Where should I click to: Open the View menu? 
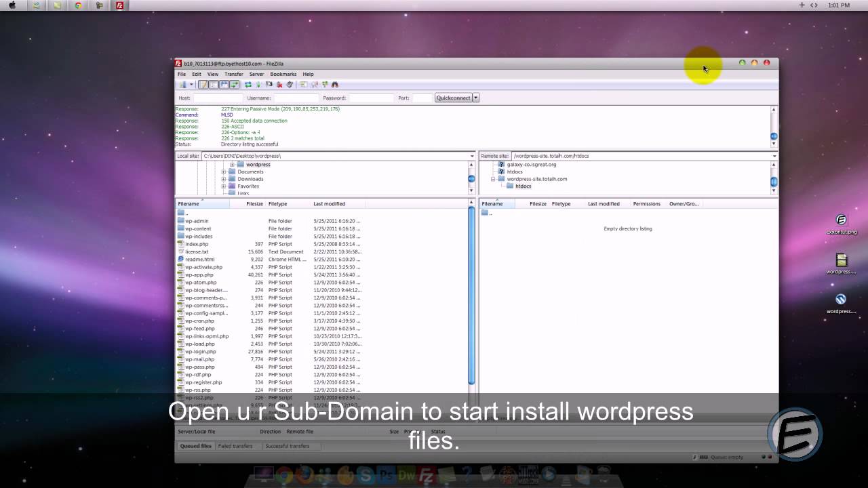pyautogui.click(x=213, y=74)
